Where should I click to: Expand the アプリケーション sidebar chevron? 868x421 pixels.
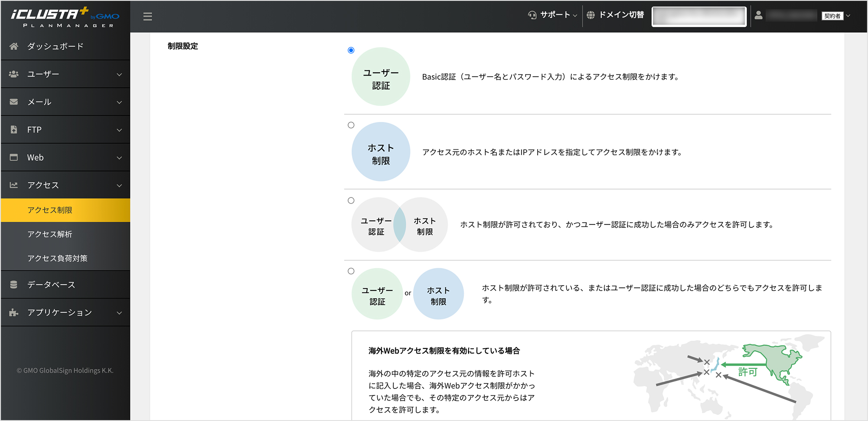tap(119, 313)
